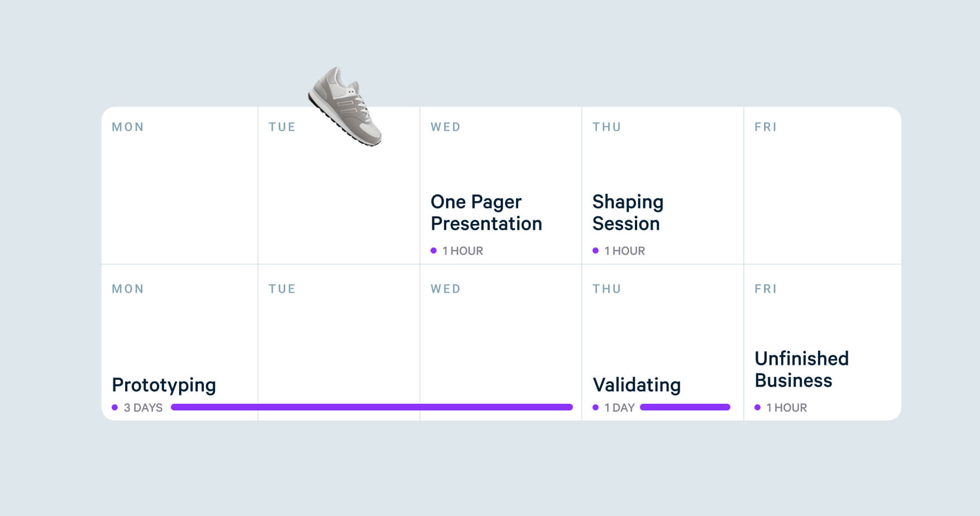Screen dimensions: 980x516
Task: Open the Unfinished Business event
Action: pos(801,369)
